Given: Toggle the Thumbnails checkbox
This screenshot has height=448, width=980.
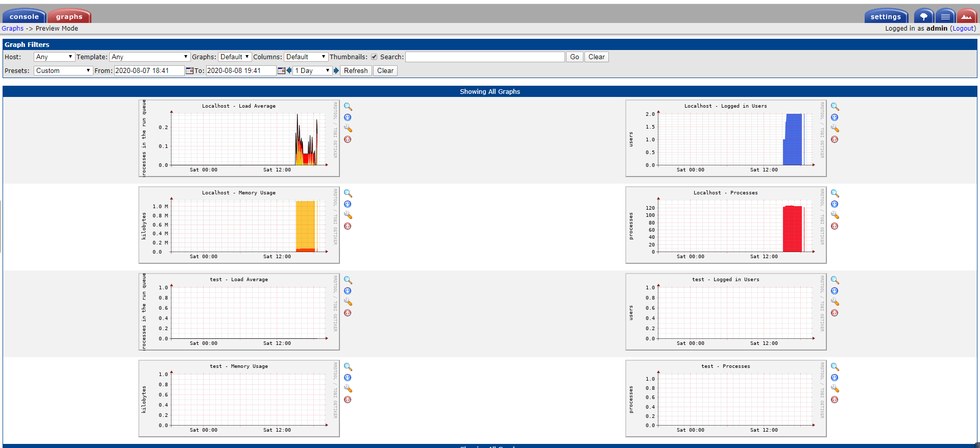Looking at the screenshot, I should point(374,57).
